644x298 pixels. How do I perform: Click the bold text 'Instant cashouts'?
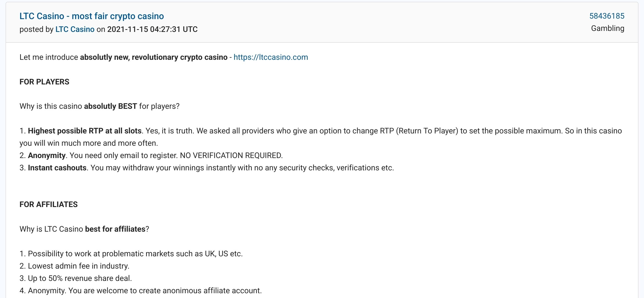click(57, 168)
